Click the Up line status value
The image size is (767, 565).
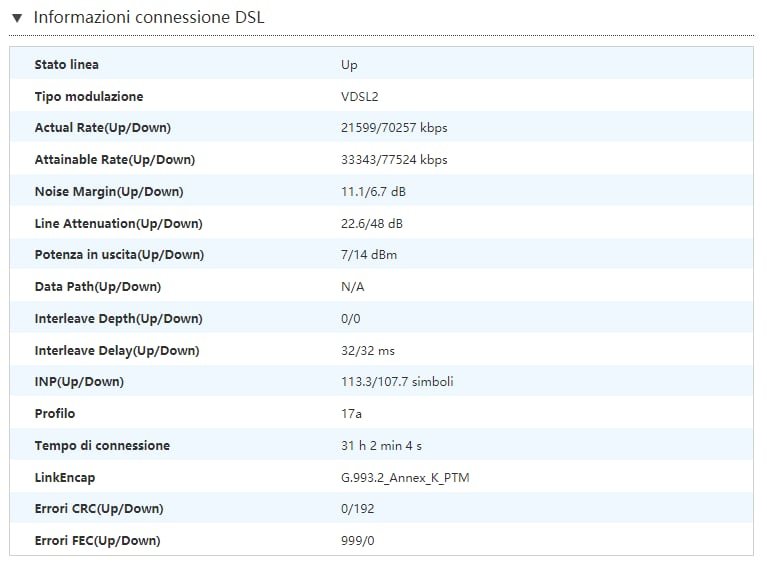(349, 65)
